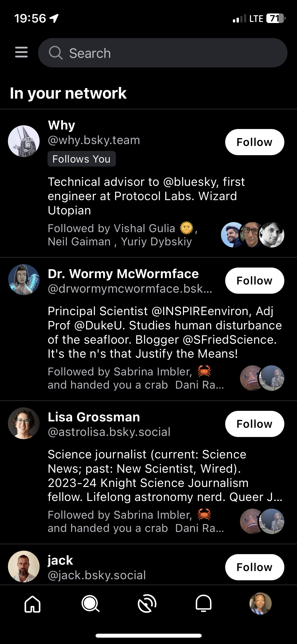Open the @why.bsky.team handle
Viewport: 297px width, 644px height.
pyautogui.click(x=94, y=140)
